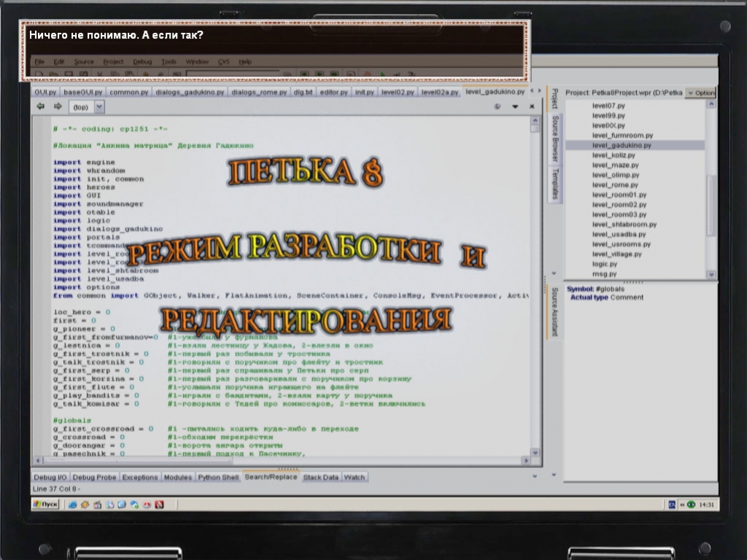Switch to the common.py editor tab
This screenshot has width=747, height=560.
pos(128,92)
